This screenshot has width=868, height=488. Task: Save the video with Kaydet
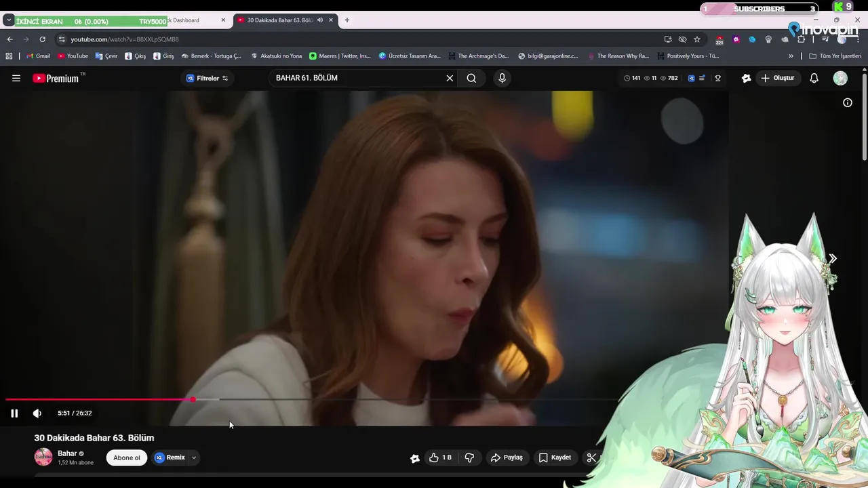coord(555,457)
